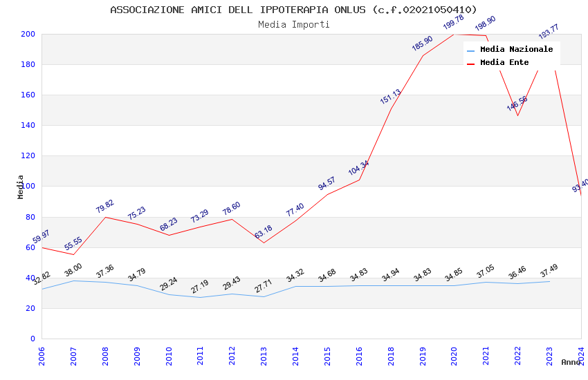Screen dimensions: 588x380
Task: Select the 104.34 data label
Action: [x=358, y=168]
